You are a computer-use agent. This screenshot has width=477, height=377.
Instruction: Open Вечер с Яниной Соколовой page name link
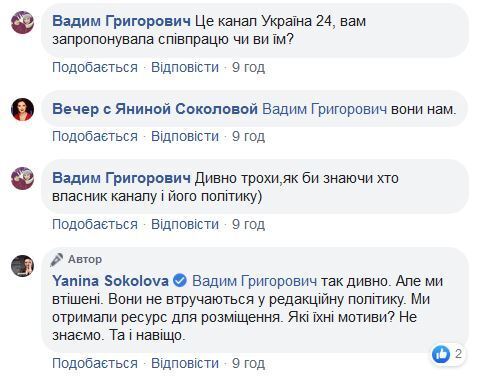pyautogui.click(x=155, y=109)
